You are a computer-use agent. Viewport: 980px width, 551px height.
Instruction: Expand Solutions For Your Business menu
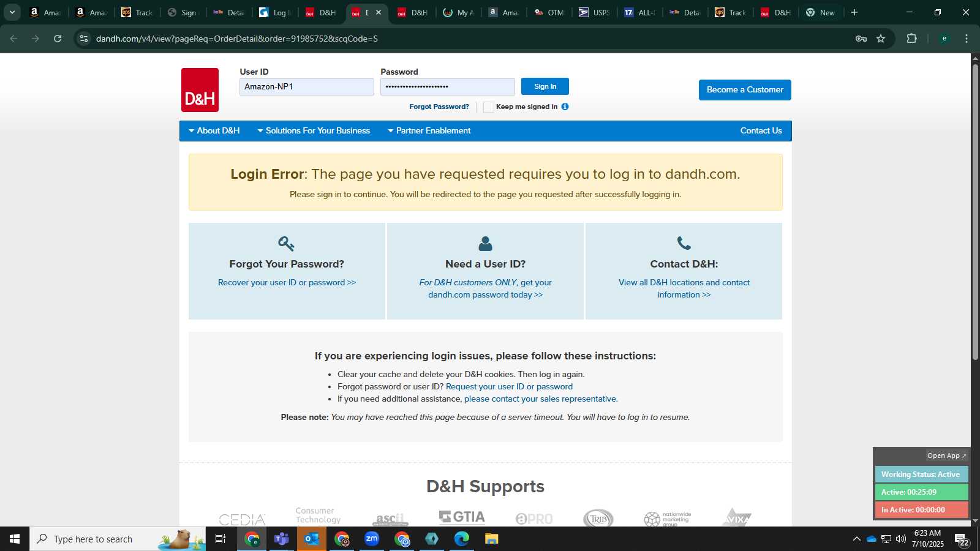(x=314, y=131)
